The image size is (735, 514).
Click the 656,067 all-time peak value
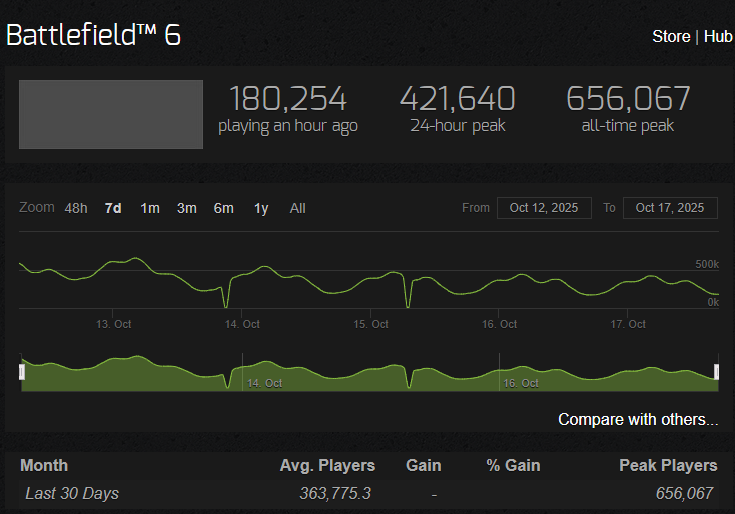628,98
